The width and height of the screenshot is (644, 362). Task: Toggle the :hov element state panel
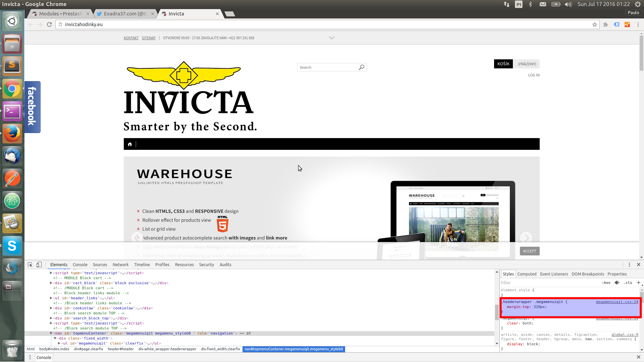[x=606, y=283]
